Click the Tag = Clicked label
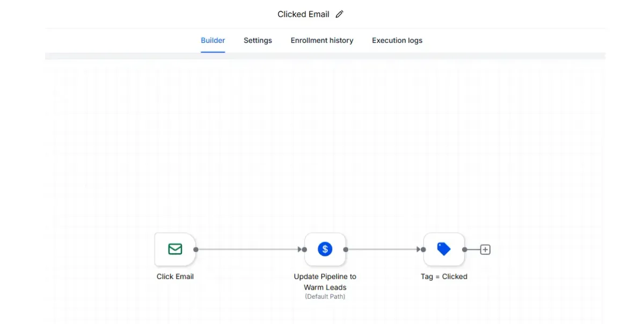 [444, 277]
